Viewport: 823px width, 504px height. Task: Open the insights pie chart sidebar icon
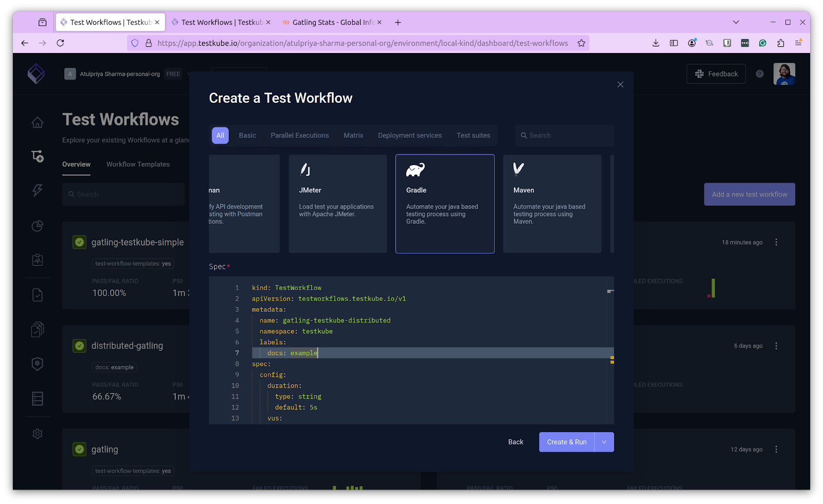click(38, 226)
